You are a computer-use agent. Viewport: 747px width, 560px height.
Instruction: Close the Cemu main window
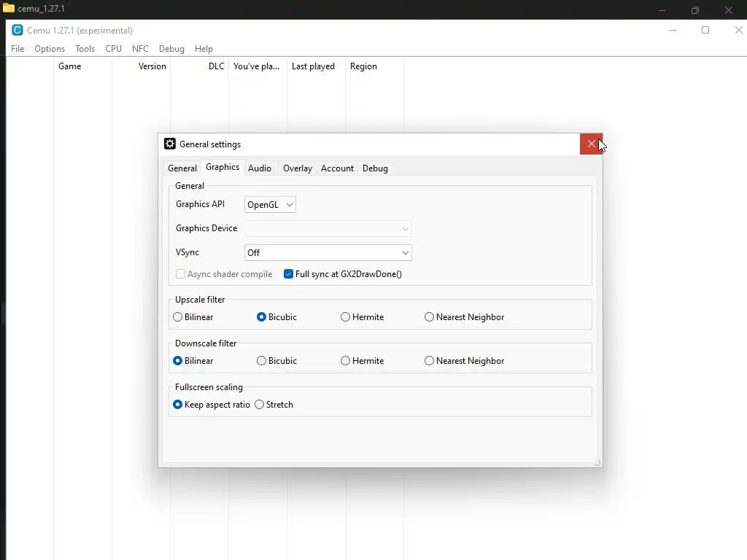tap(738, 30)
